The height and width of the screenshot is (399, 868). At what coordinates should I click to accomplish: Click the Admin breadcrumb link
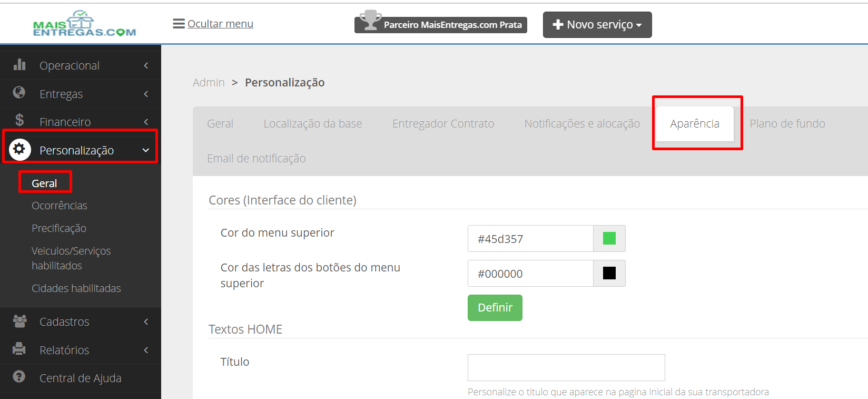coord(209,83)
